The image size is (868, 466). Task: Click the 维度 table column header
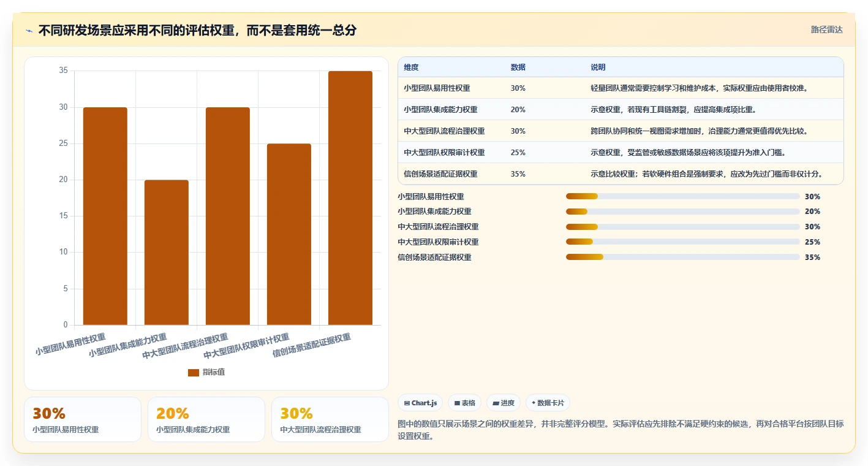(x=412, y=67)
